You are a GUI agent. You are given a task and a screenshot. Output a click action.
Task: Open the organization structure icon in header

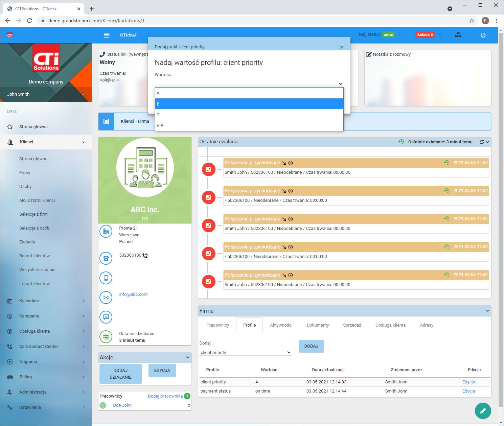coord(458,34)
